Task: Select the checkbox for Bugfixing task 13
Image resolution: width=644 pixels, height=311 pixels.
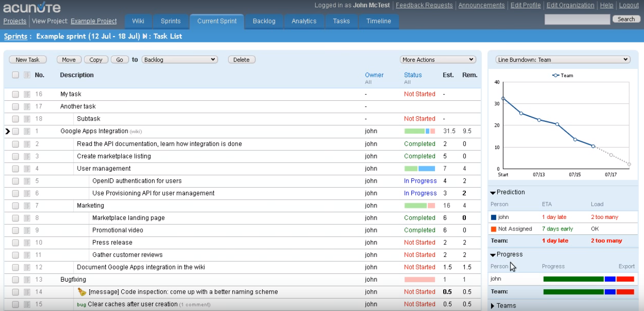Action: [x=15, y=280]
